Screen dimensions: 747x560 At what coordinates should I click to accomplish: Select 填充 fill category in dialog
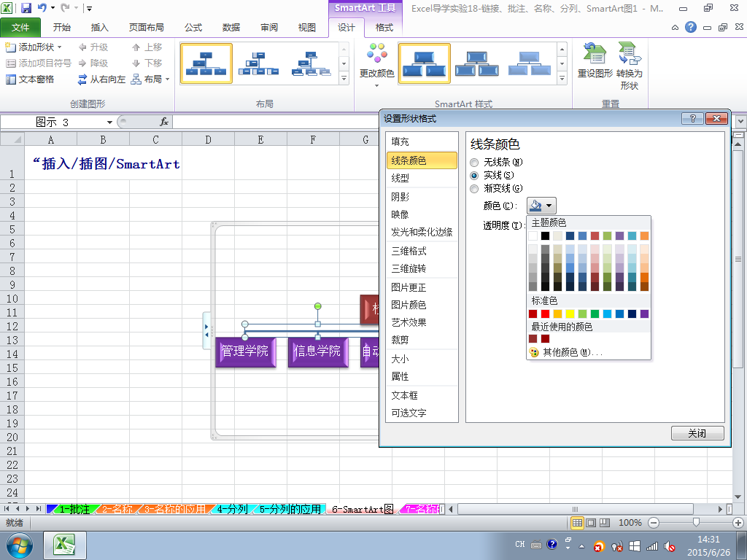422,142
